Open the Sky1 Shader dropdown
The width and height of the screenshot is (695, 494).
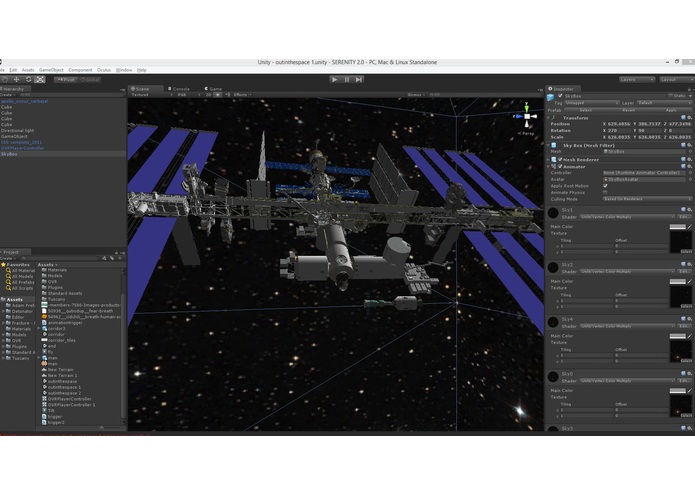[x=627, y=217]
